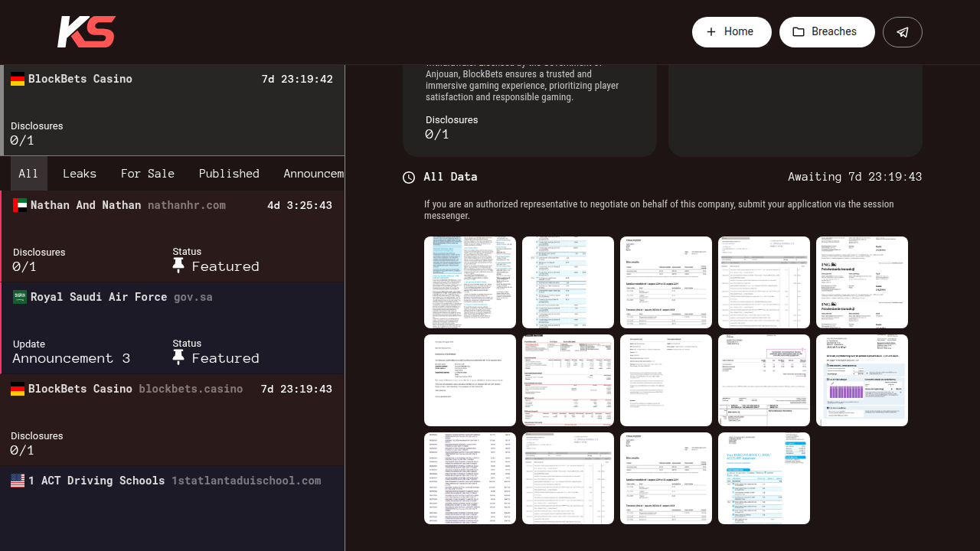The image size is (980, 551).
Task: Open fourth thumbnail in the first row
Action: [x=764, y=282]
